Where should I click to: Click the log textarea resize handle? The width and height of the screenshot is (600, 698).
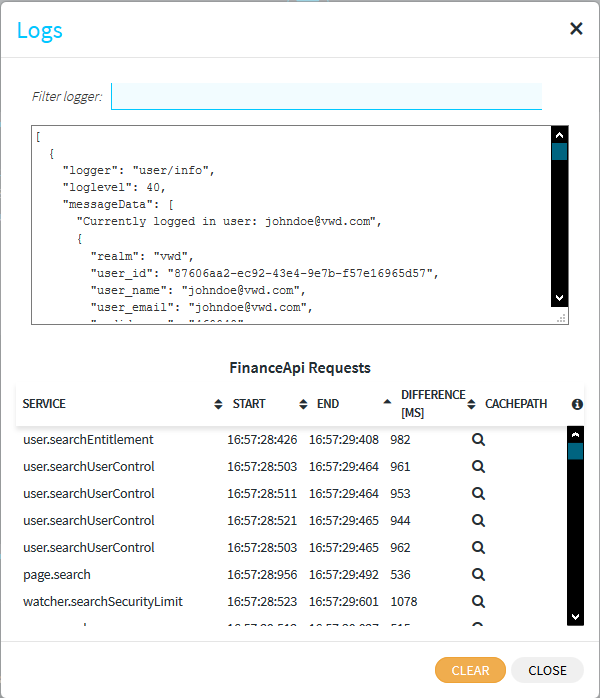click(x=562, y=317)
